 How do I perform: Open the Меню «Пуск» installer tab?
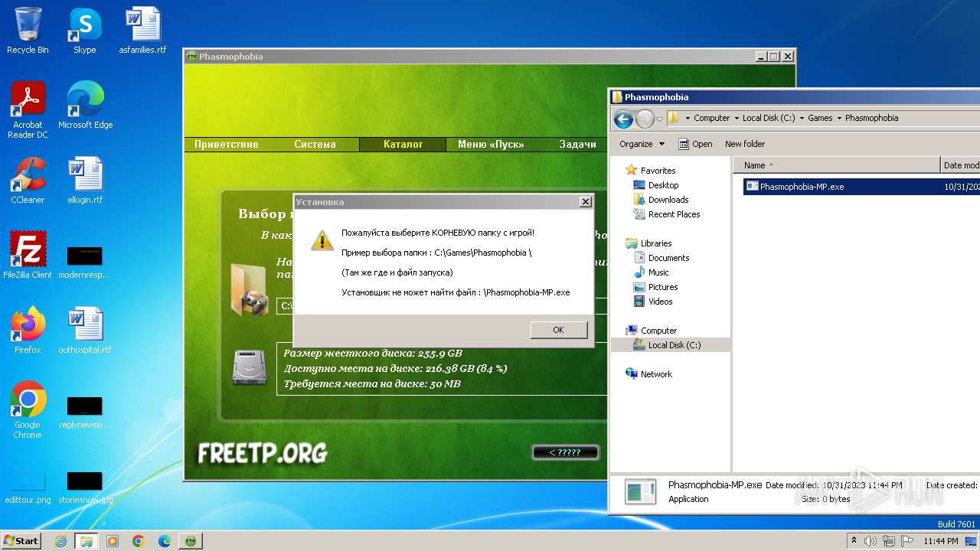(x=491, y=144)
